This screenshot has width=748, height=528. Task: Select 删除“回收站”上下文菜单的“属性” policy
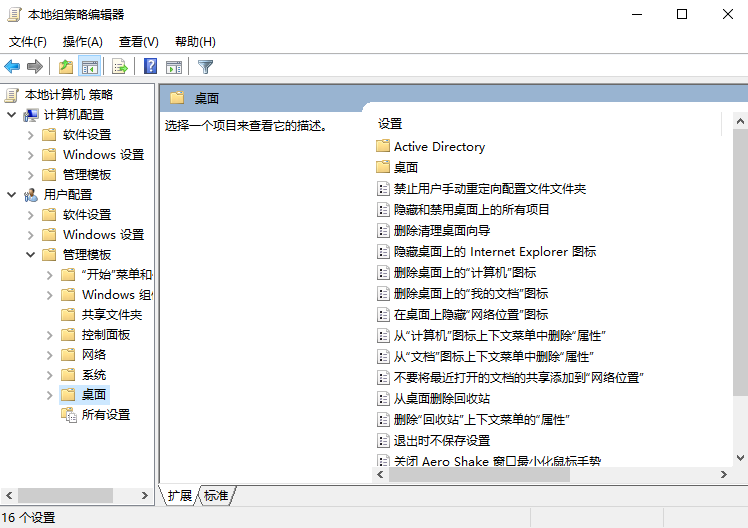(x=481, y=419)
